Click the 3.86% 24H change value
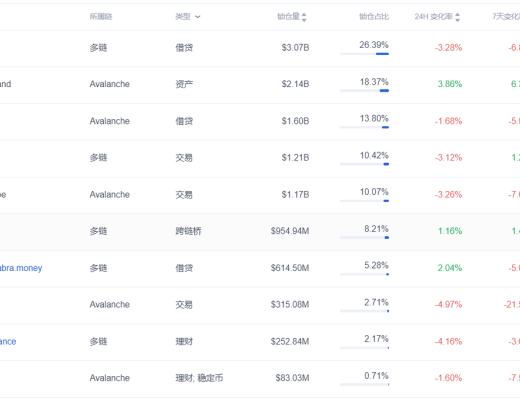Image resolution: width=520 pixels, height=400 pixels. pos(450,84)
